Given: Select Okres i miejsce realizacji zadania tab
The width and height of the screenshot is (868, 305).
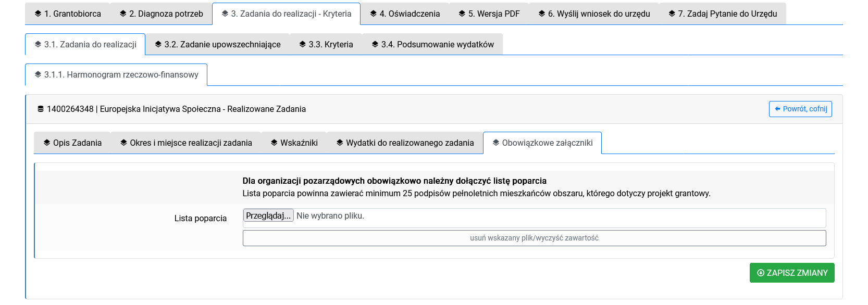Looking at the screenshot, I should [186, 143].
